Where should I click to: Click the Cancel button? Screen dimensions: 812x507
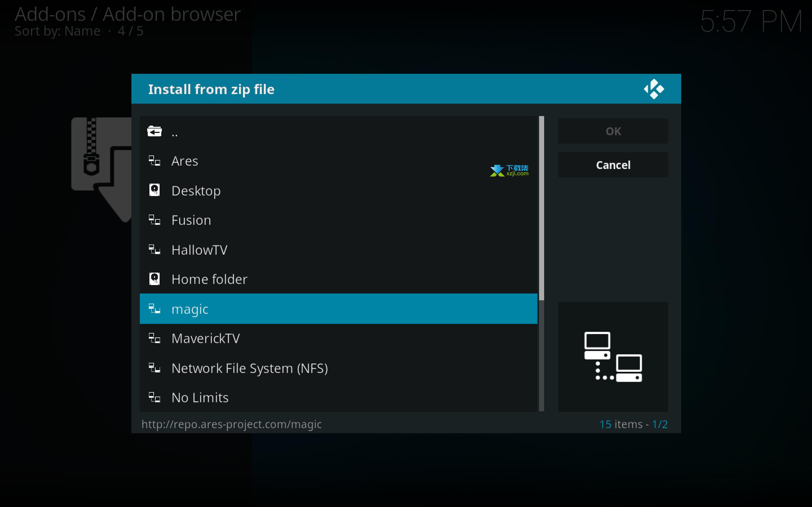tap(613, 165)
